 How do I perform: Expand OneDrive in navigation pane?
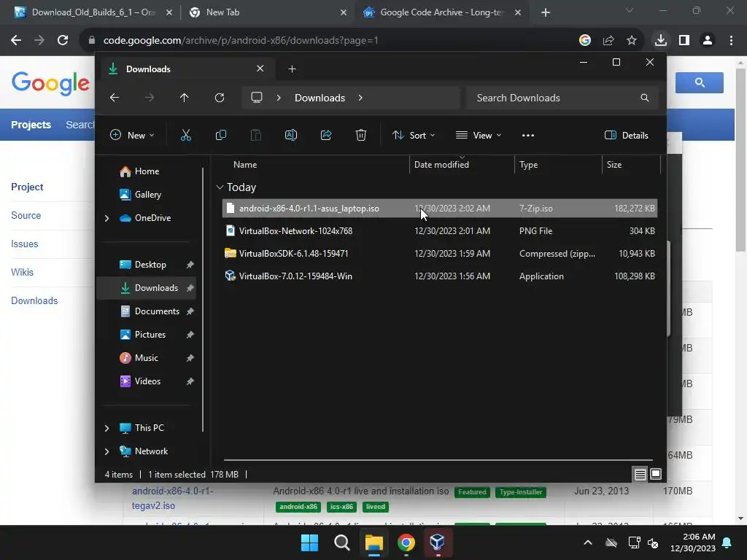[107, 218]
